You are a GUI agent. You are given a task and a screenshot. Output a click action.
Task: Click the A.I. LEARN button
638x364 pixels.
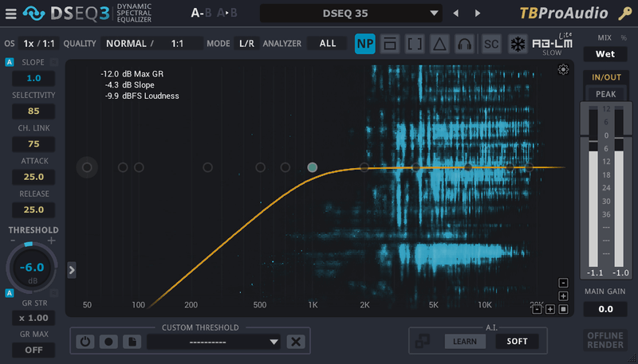465,341
